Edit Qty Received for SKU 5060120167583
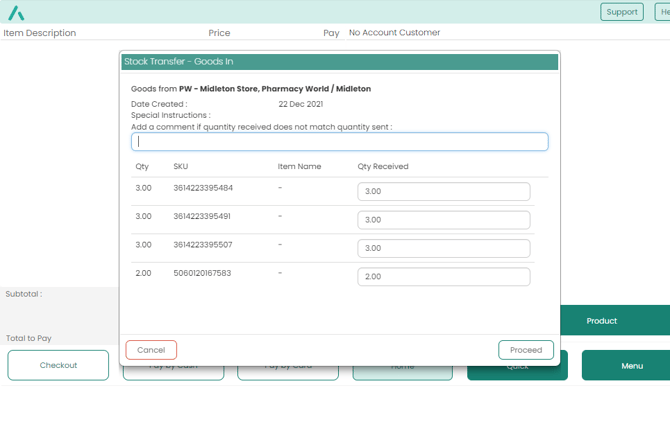The height and width of the screenshot is (431, 670). tap(443, 277)
